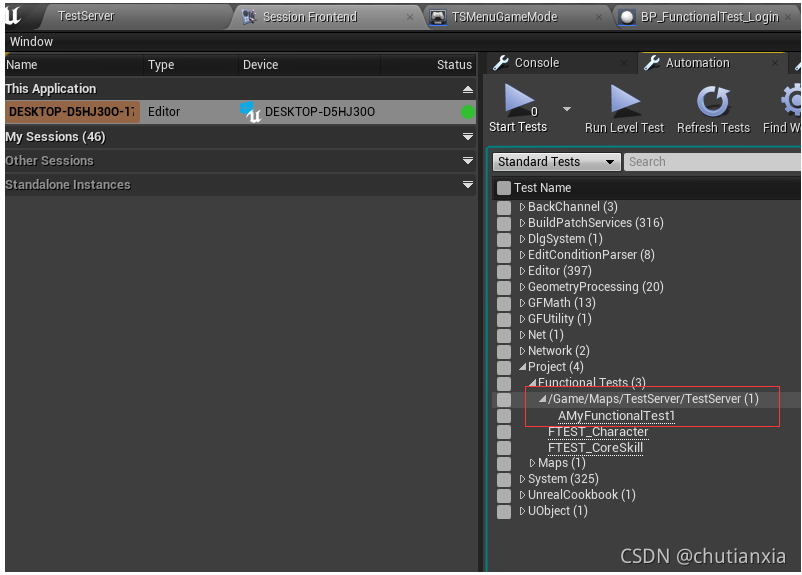Check the EditConditionParser (8) checkbox
This screenshot has height=575, width=802.
504,255
